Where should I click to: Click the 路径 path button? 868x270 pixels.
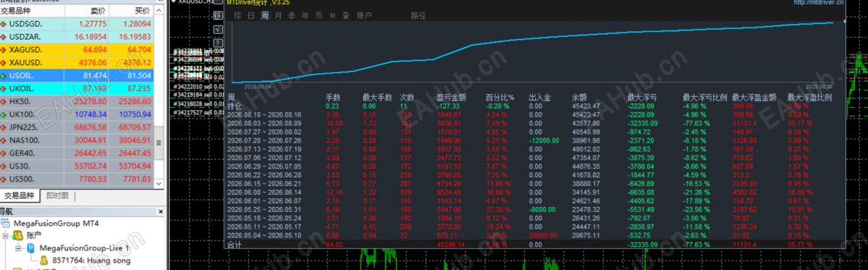tap(418, 15)
